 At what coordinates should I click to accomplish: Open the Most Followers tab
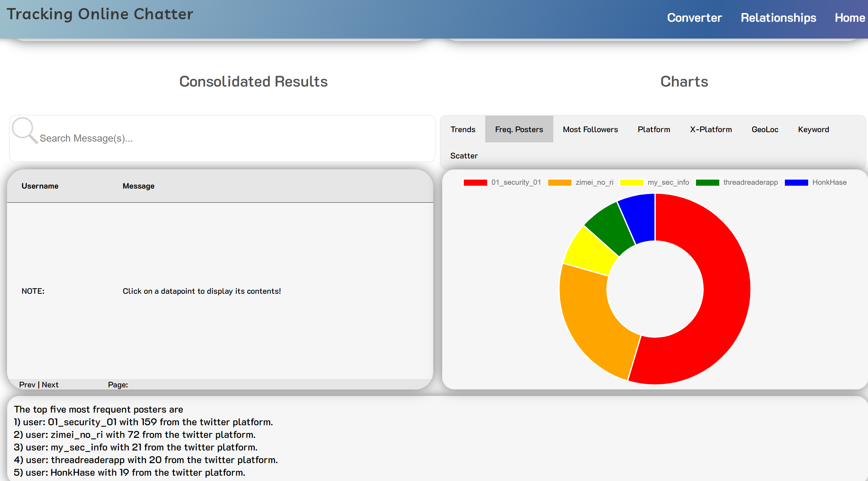coord(590,129)
